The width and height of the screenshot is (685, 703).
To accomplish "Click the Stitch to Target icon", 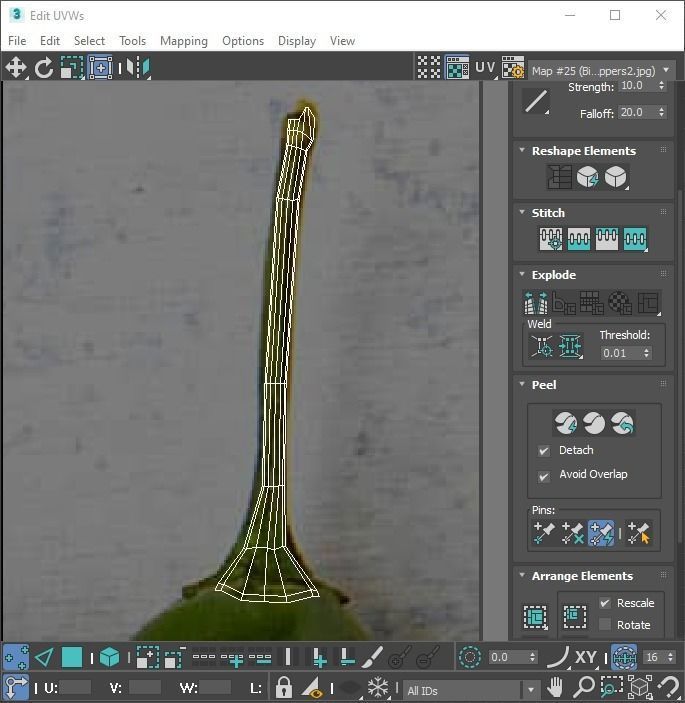I will point(551,239).
